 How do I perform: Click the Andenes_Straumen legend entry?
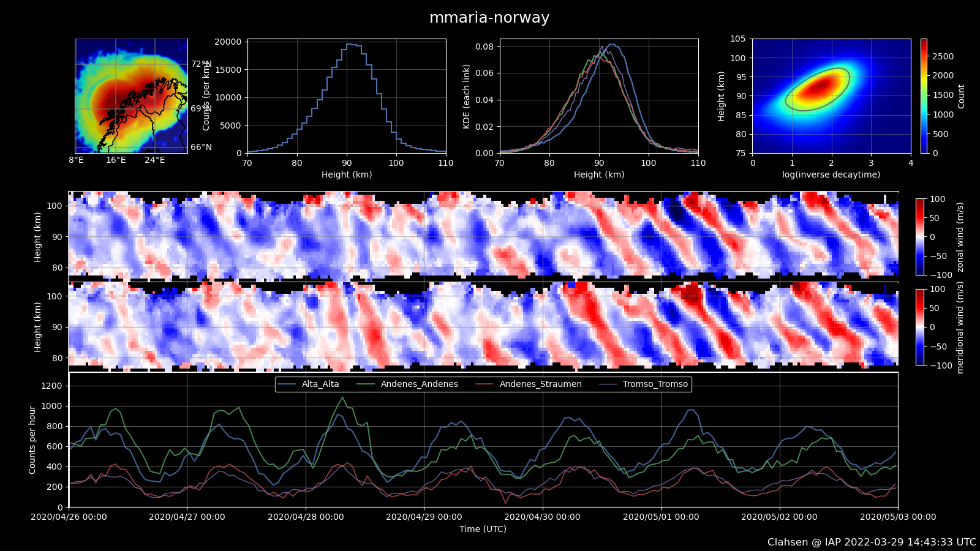[x=528, y=384]
